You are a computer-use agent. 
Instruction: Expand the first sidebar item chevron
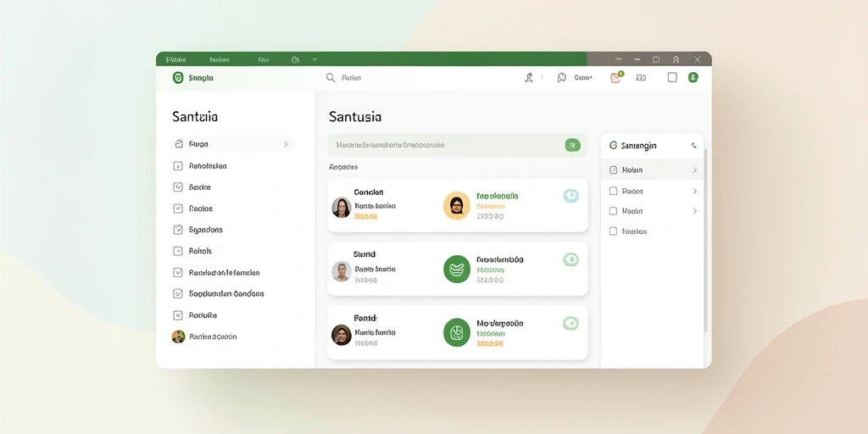[x=287, y=144]
